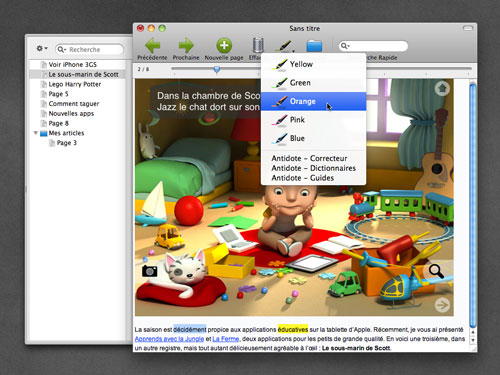Image resolution: width=500 pixels, height=375 pixels.
Task: Select Antidote - Correcteur menu entry
Action: (313, 158)
